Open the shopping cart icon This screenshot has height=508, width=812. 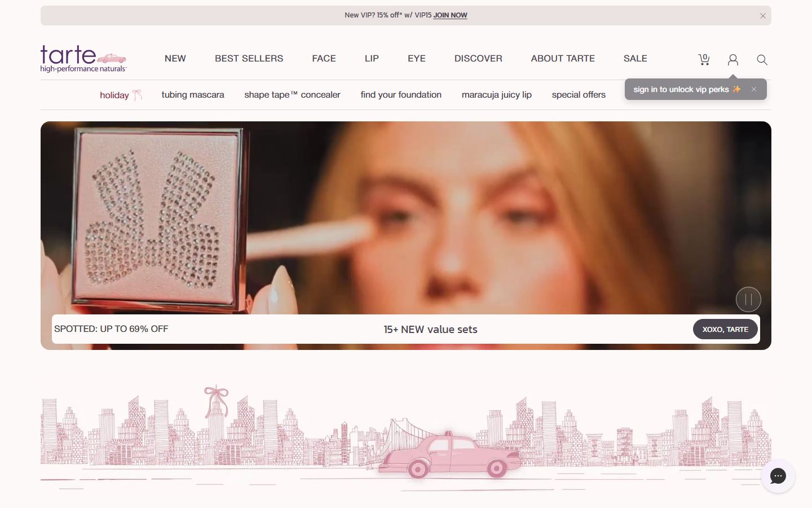(704, 59)
